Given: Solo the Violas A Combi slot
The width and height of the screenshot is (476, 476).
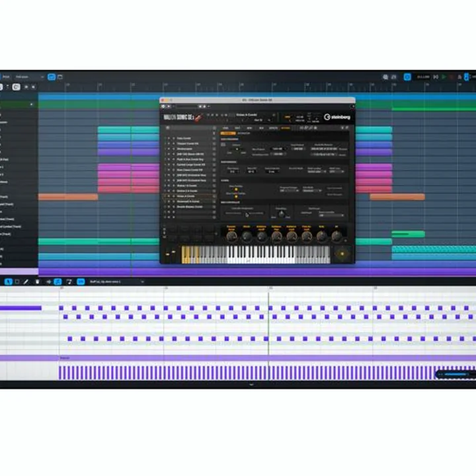Looking at the screenshot, I should (x=173, y=196).
